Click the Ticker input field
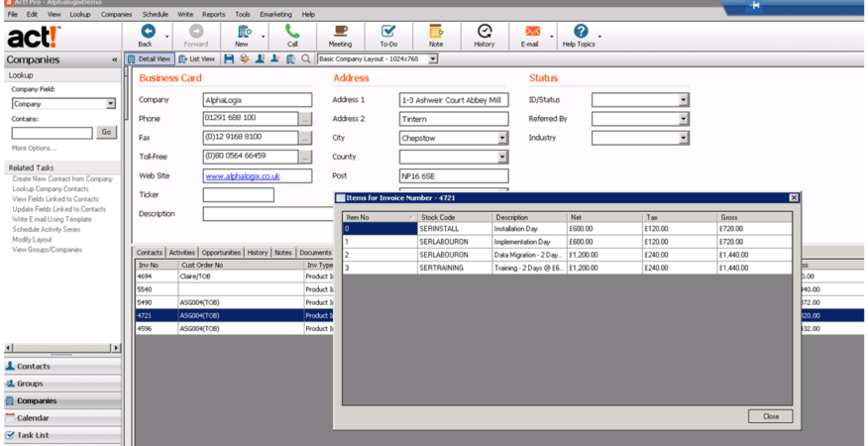This screenshot has height=446, width=868. (x=238, y=195)
